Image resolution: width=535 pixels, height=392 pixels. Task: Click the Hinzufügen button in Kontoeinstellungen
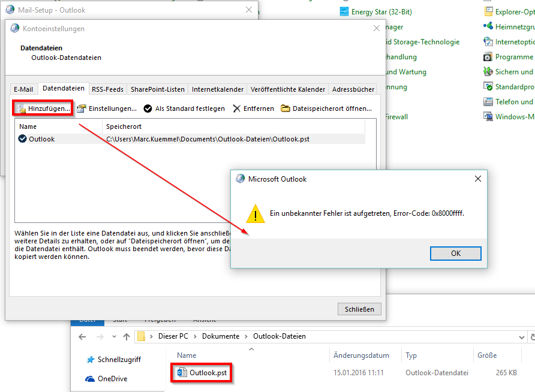point(43,108)
